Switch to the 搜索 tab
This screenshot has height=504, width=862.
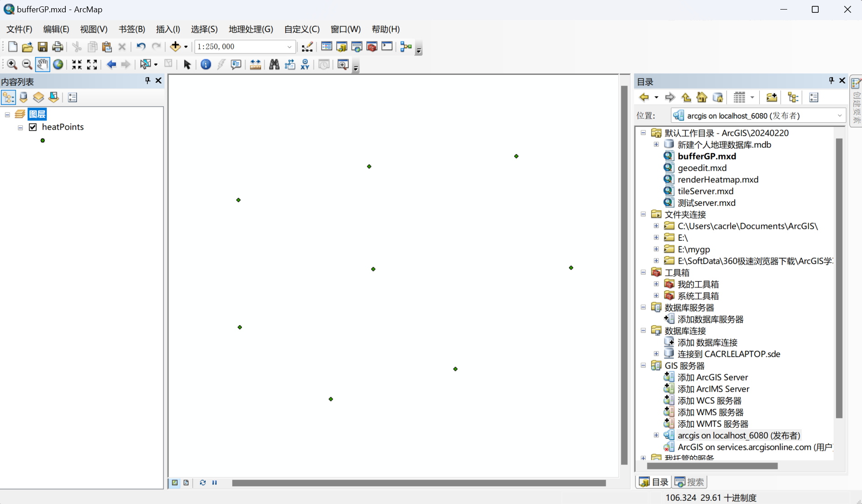689,482
